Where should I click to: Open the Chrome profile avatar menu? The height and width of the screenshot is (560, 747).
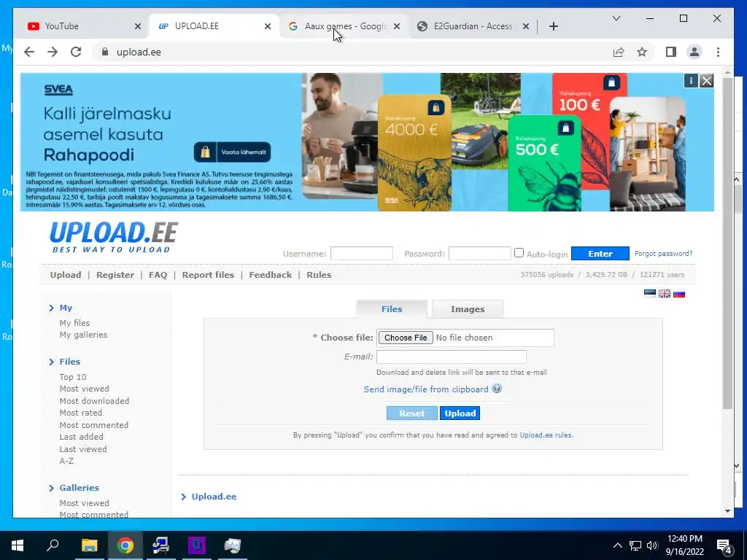(694, 52)
